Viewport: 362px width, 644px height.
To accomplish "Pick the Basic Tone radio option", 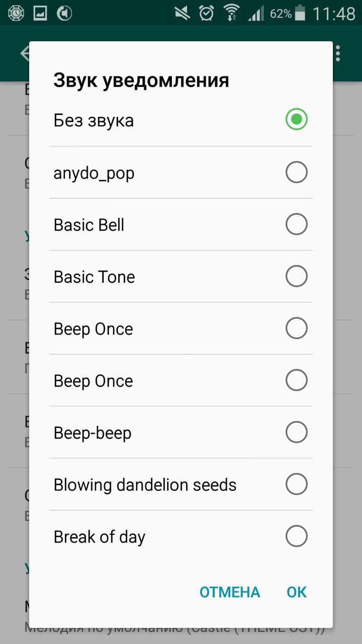I will (x=296, y=276).
